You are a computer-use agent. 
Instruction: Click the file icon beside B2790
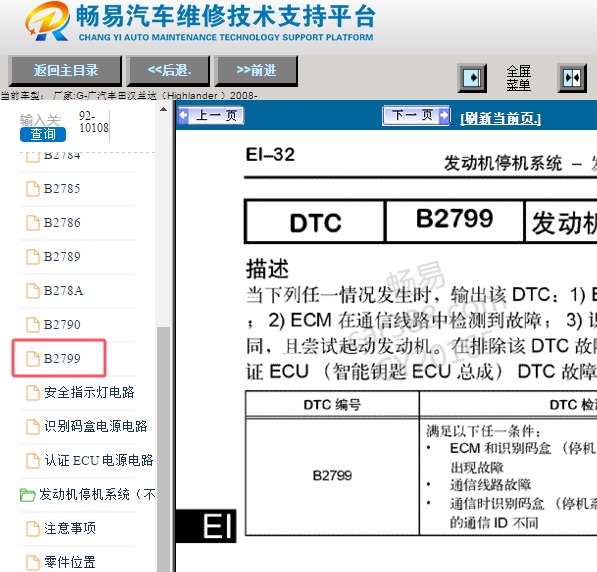[33, 325]
